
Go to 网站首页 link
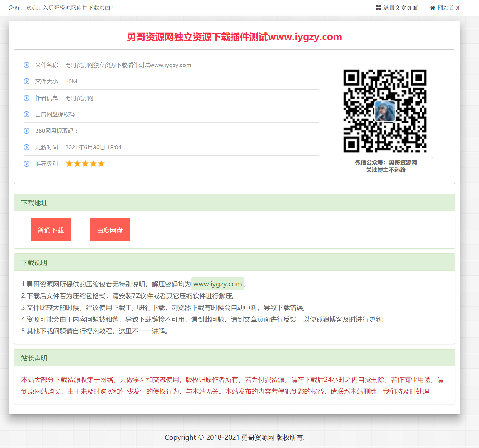pos(449,8)
